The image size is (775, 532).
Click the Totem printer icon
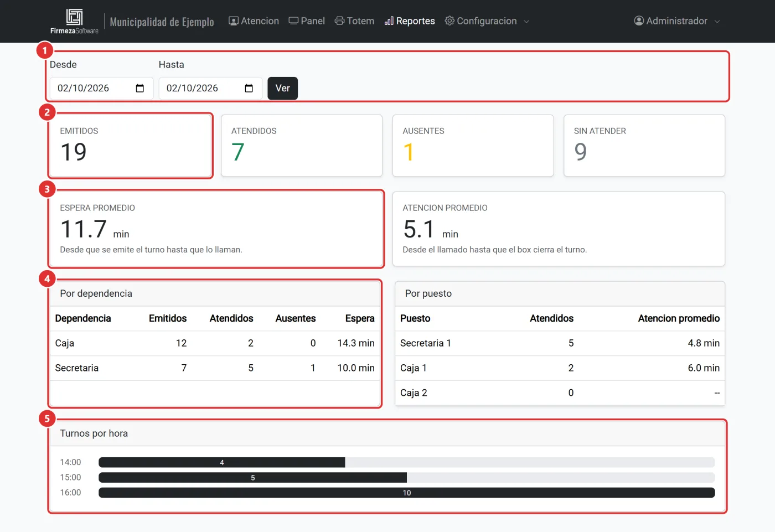[339, 21]
